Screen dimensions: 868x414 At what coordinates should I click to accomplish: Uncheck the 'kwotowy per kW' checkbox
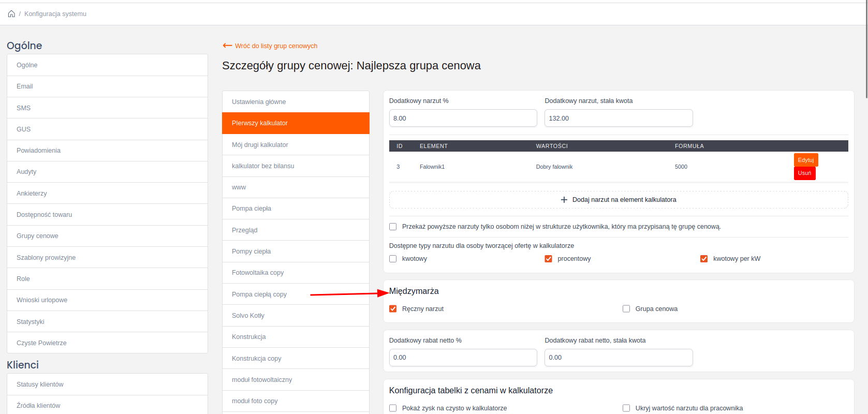[x=704, y=259]
